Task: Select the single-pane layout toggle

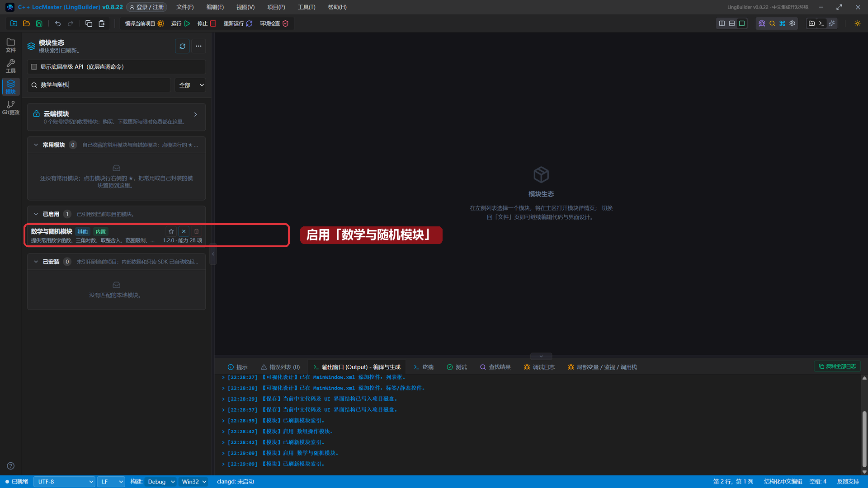Action: (742, 23)
